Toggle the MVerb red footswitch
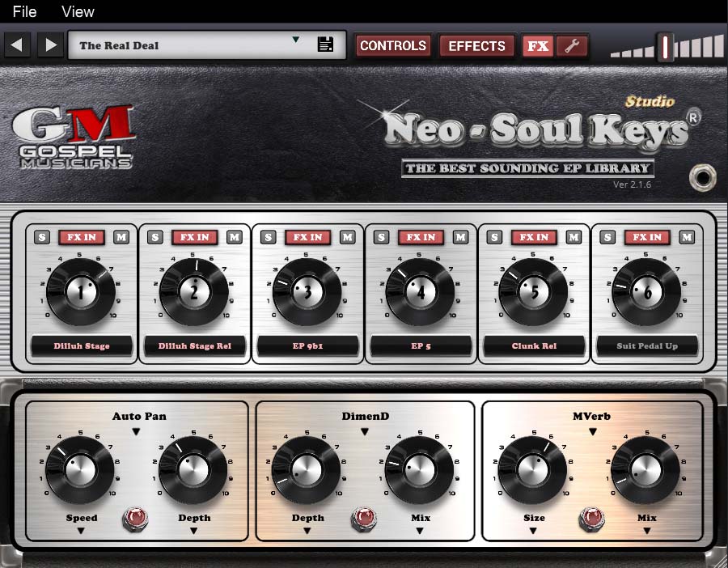 tap(591, 519)
